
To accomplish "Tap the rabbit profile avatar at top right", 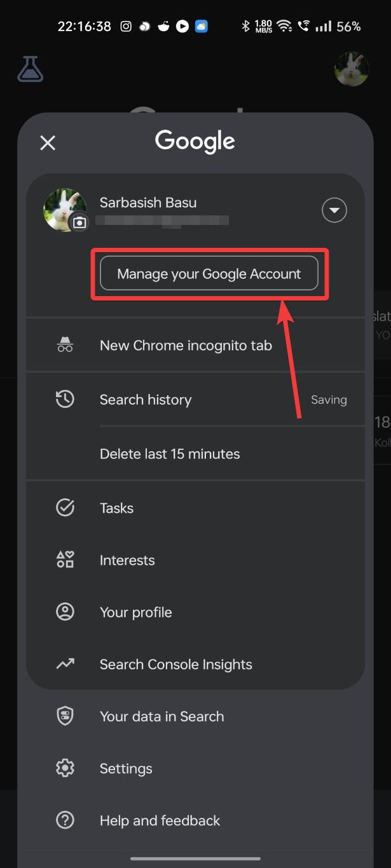I will [352, 69].
